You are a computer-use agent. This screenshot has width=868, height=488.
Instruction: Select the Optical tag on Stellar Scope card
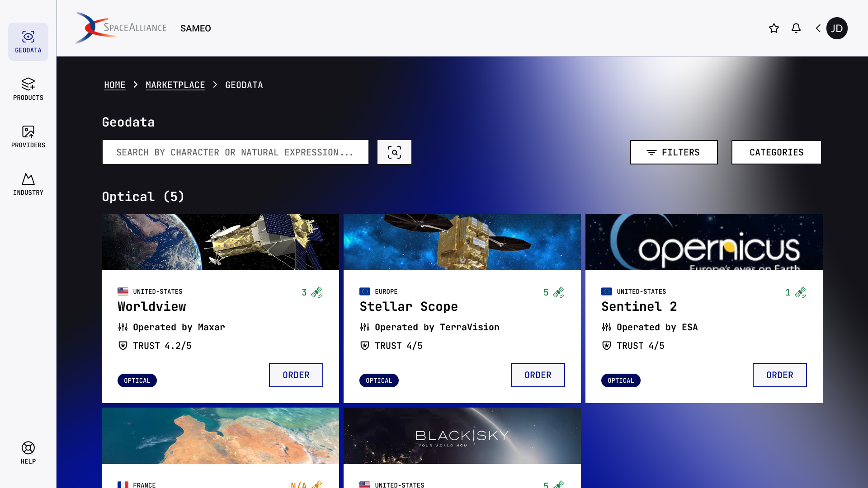pos(379,380)
